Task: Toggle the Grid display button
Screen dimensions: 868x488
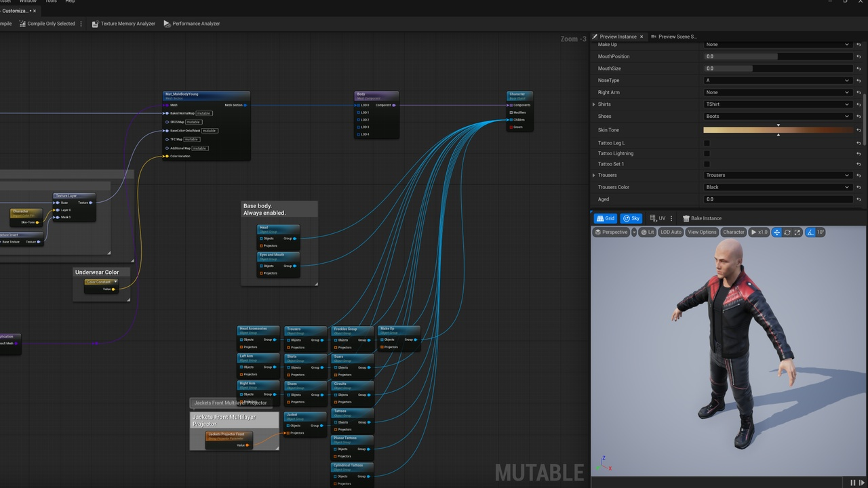Action: [606, 218]
